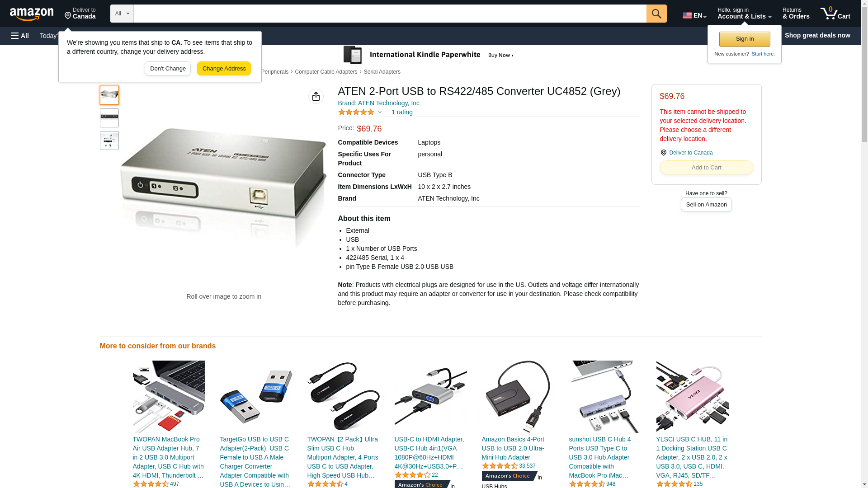Open the All hamburger menu
The width and height of the screenshot is (868, 488).
[x=20, y=36]
